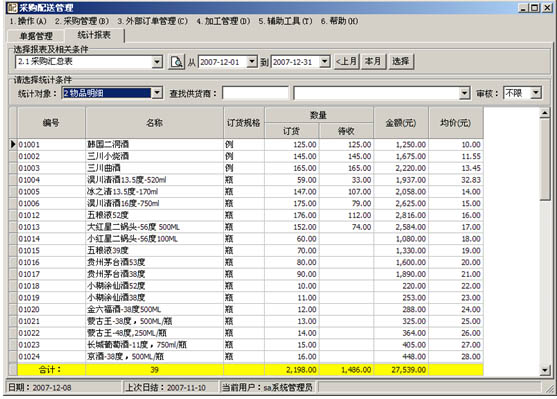Click the scrollbar up arrow
This screenshot has width=557, height=399.
point(545,114)
